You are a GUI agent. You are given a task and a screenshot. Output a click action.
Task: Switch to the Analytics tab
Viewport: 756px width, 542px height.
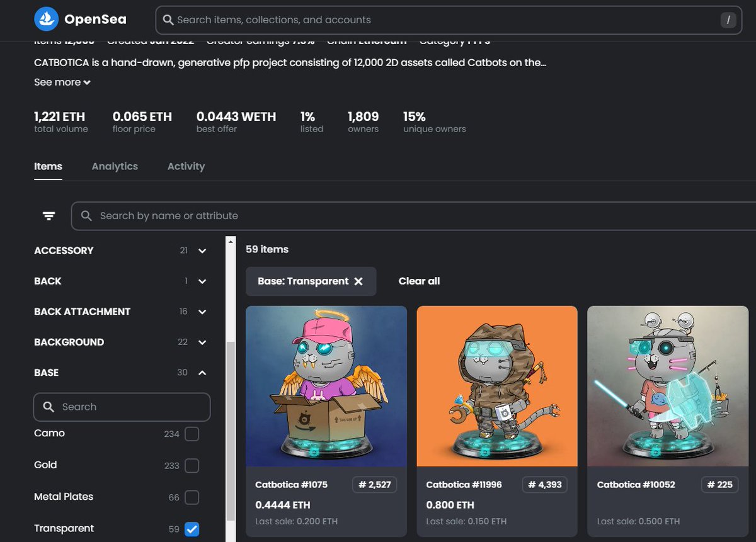pos(115,166)
